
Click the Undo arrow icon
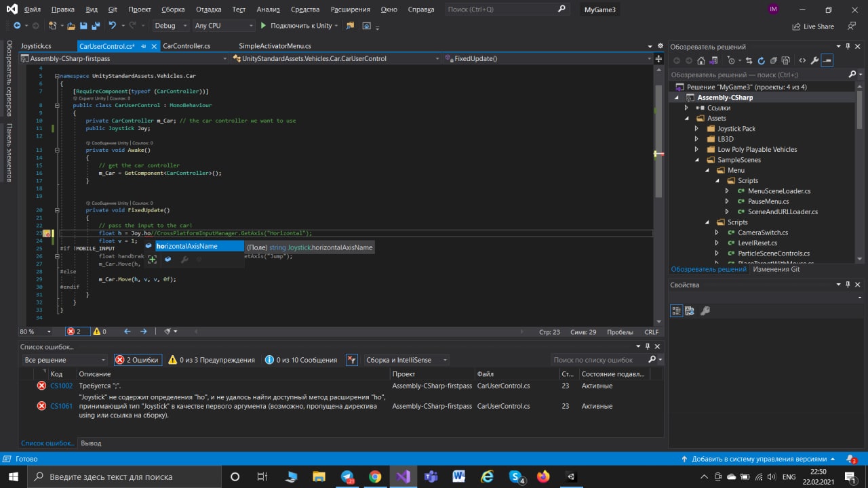[112, 26]
